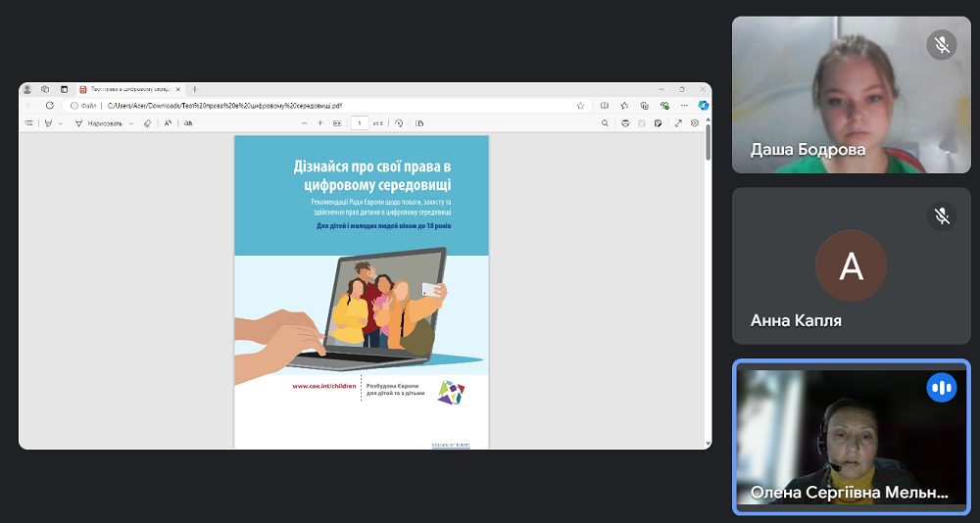980x523 pixels.
Task: Rotate the PDF page
Action: point(399,123)
